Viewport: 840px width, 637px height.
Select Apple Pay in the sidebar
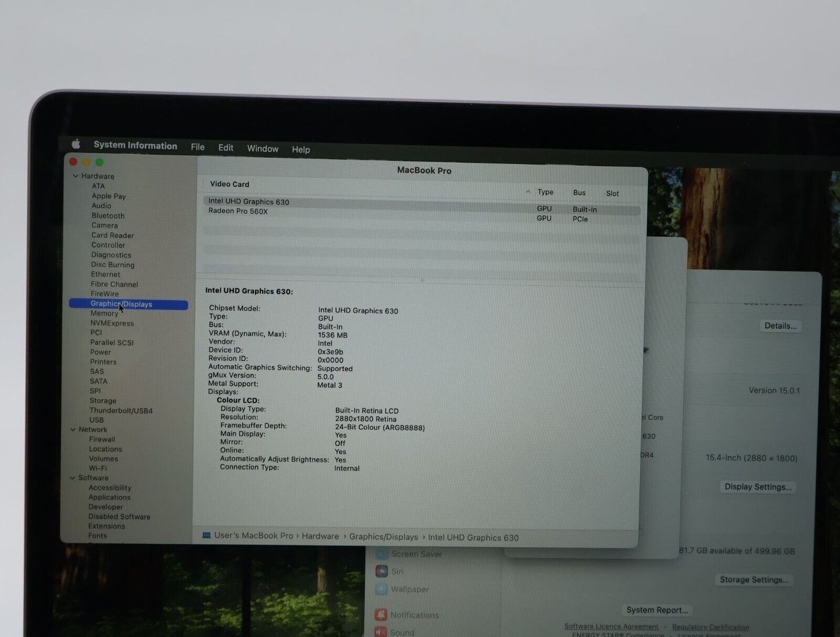109,196
